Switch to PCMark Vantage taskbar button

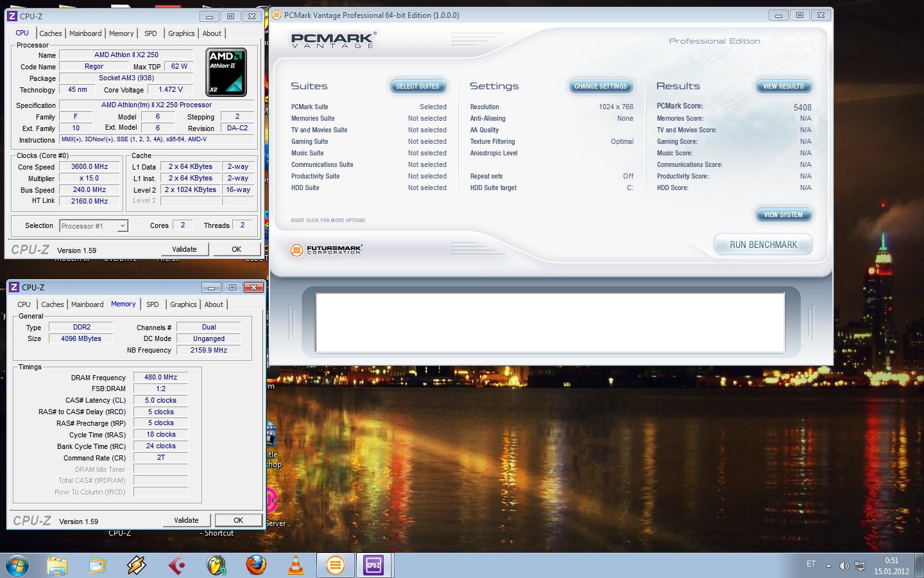[x=335, y=566]
